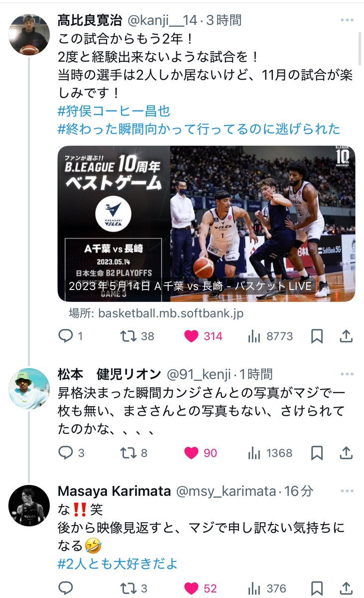This screenshot has width=364, height=598.
Task: Open more options on 松本 健児リオン's tweet
Action: (x=347, y=374)
